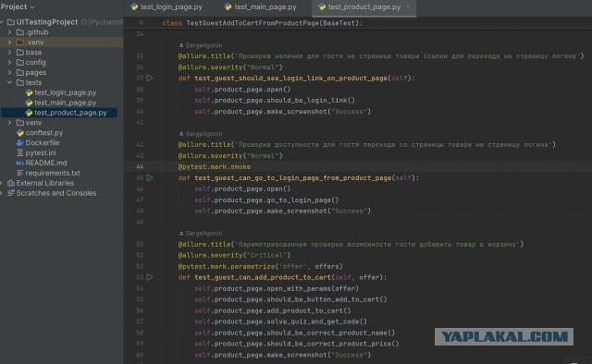Screen dimensions: 592x364
Task: Expand the .github folder
Action: (x=10, y=32)
